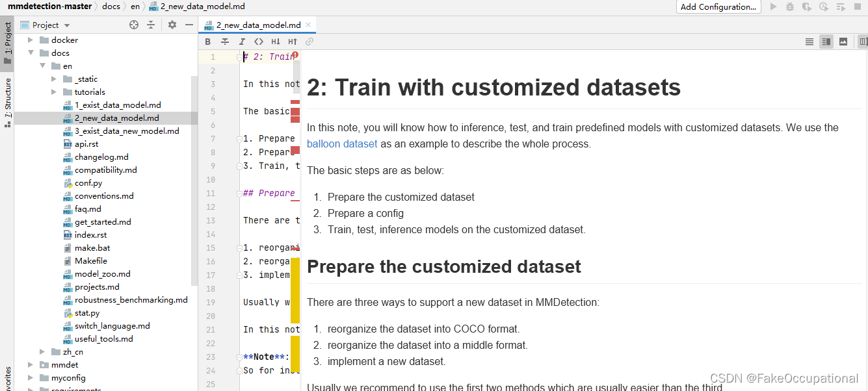
Task: Open 1_exist_data_model.md file
Action: point(117,105)
